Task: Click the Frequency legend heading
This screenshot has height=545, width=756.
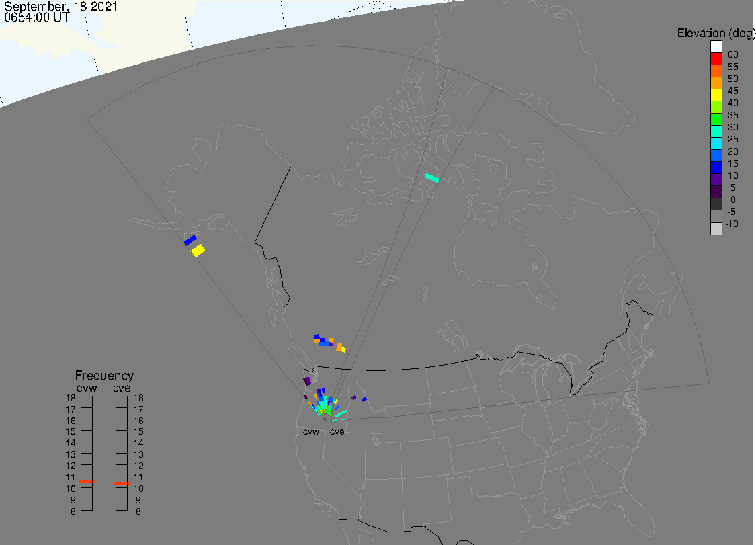Action: tap(104, 375)
